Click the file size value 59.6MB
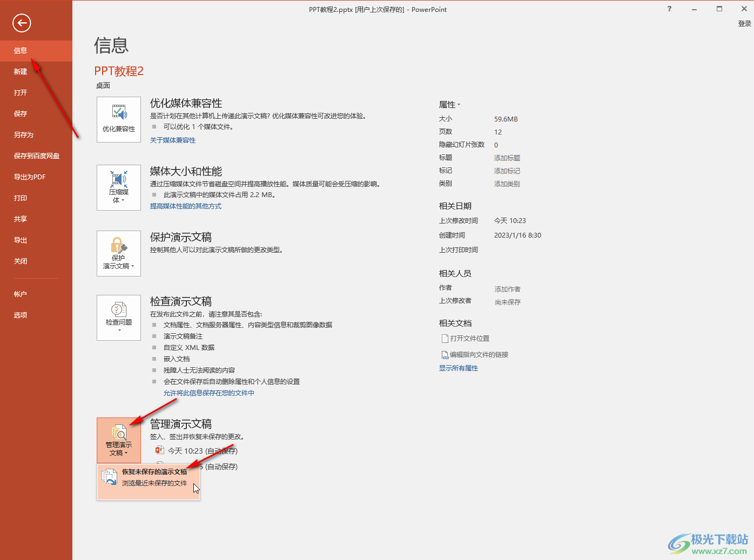 506,119
